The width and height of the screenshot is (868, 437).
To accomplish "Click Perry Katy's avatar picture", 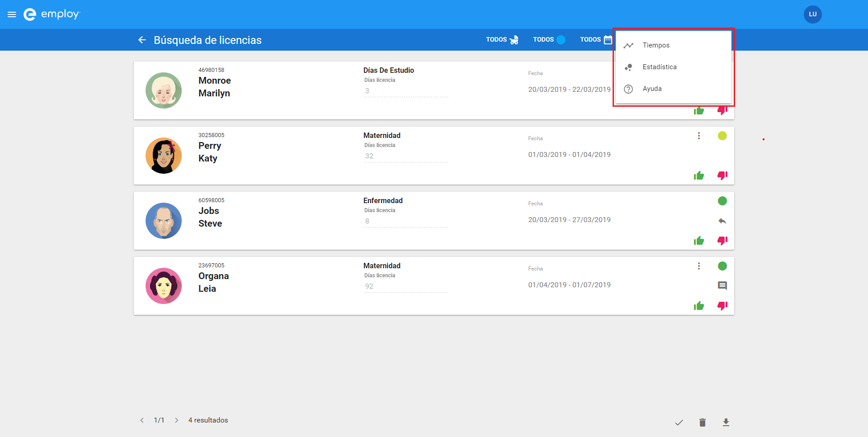I will point(164,156).
